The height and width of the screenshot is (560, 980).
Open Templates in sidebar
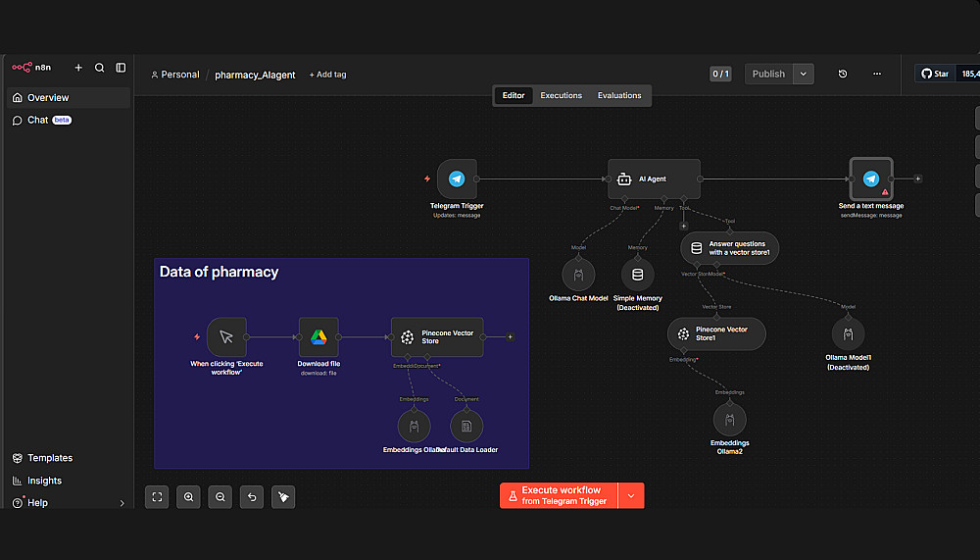tap(42, 458)
